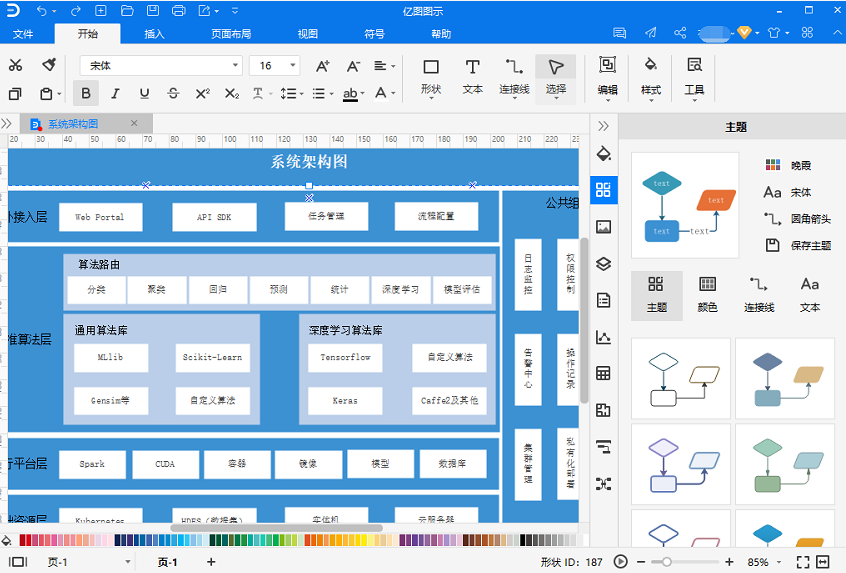The width and height of the screenshot is (846, 573).
Task: Toggle italic formatting
Action: tap(115, 93)
